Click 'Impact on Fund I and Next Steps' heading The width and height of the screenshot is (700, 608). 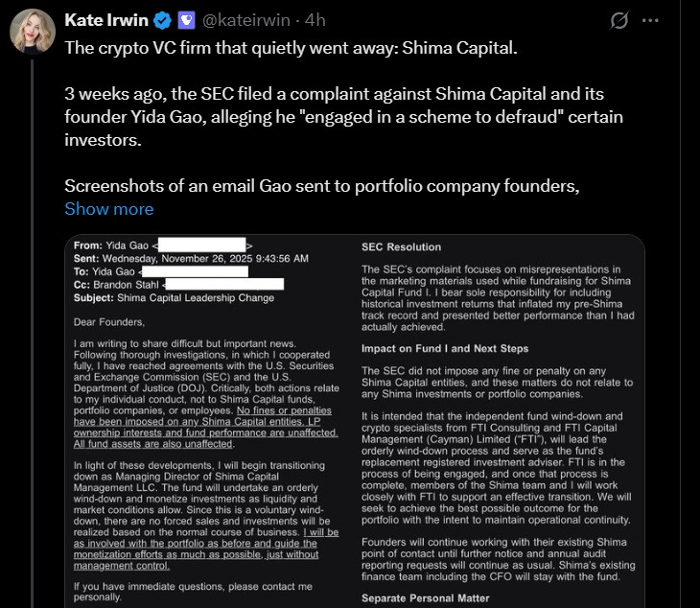tap(444, 348)
